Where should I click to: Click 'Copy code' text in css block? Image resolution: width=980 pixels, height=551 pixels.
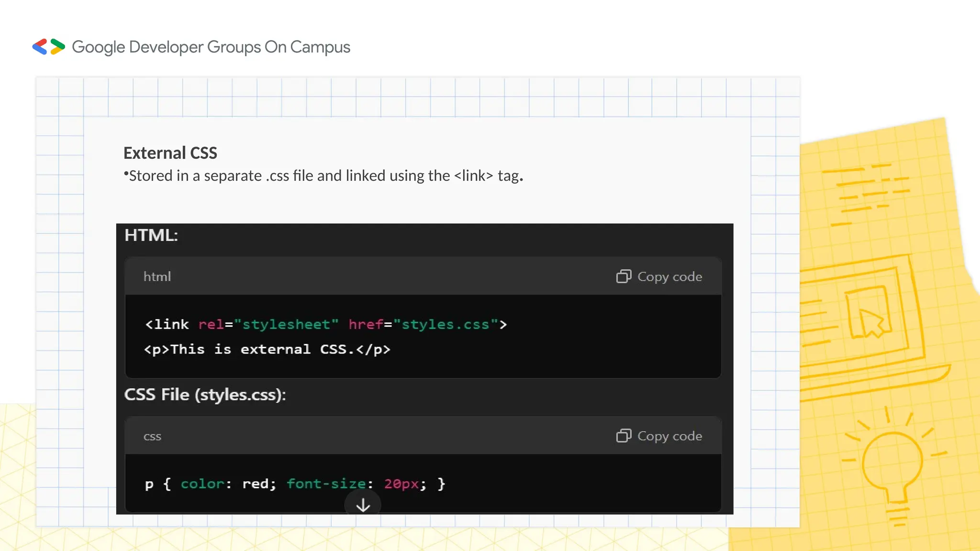[x=669, y=436]
